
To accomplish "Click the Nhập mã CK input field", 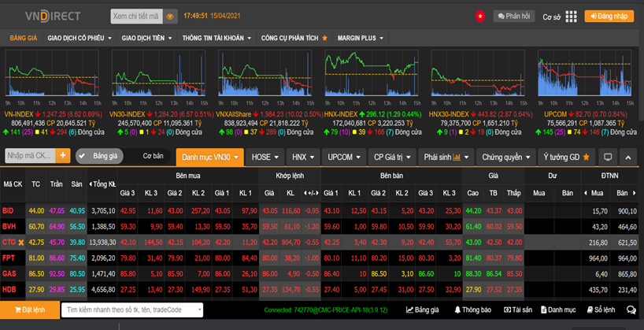I will (28, 156).
